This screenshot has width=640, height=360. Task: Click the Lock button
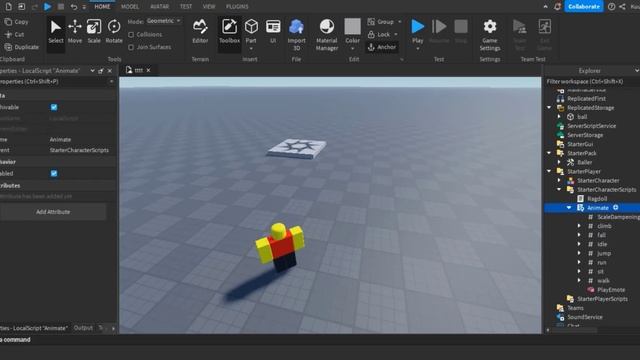pyautogui.click(x=379, y=35)
